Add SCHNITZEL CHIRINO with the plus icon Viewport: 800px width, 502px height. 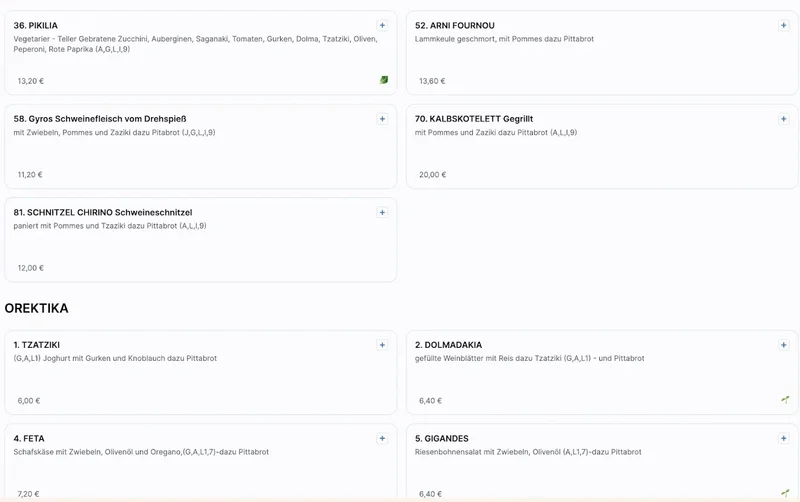(382, 212)
